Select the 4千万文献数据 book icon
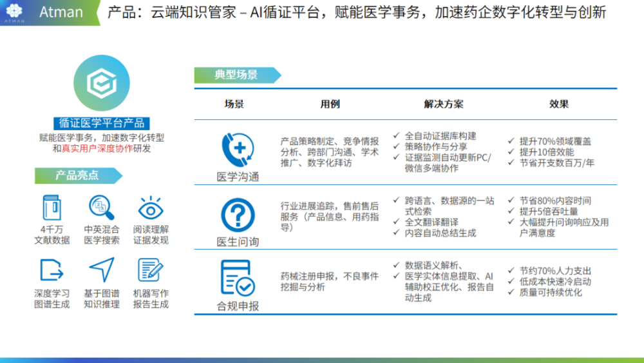 point(52,208)
